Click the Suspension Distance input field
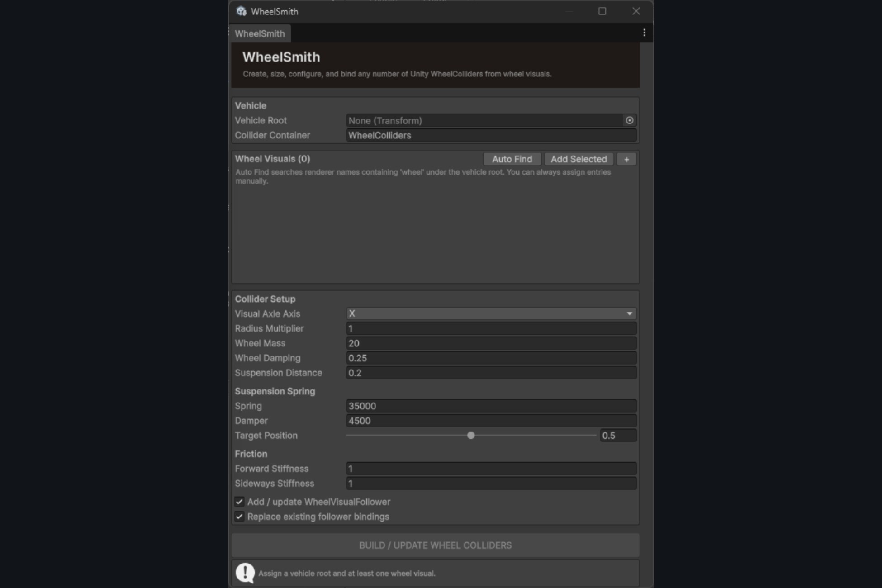This screenshot has width=882, height=588. click(491, 373)
